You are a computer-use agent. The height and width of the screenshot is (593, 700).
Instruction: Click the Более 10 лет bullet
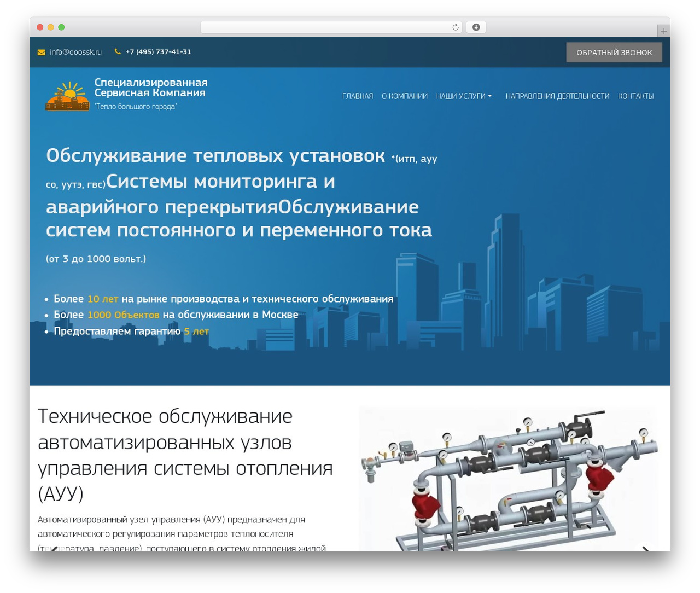point(224,299)
